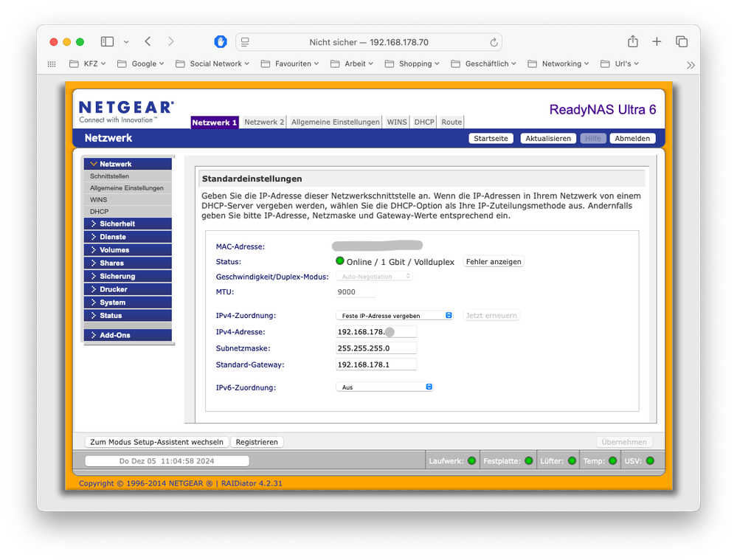
Task: Open the Url's bookmarks folder
Action: point(620,63)
